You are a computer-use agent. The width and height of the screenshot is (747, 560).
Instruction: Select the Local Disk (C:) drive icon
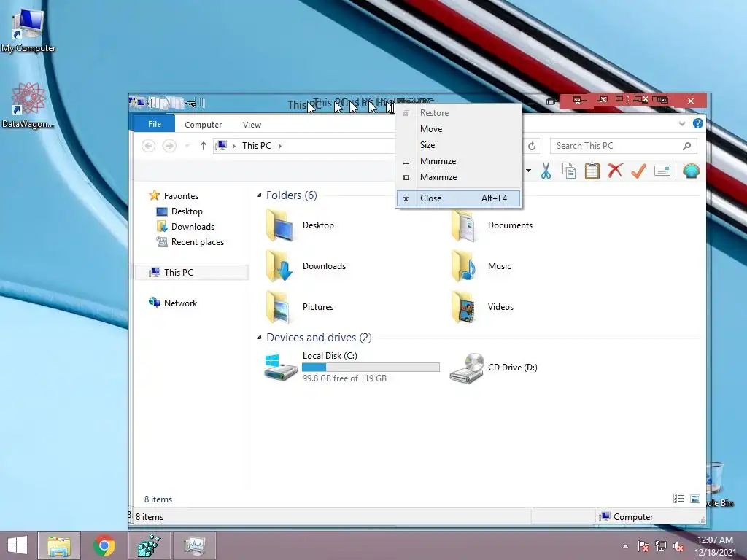pos(281,367)
